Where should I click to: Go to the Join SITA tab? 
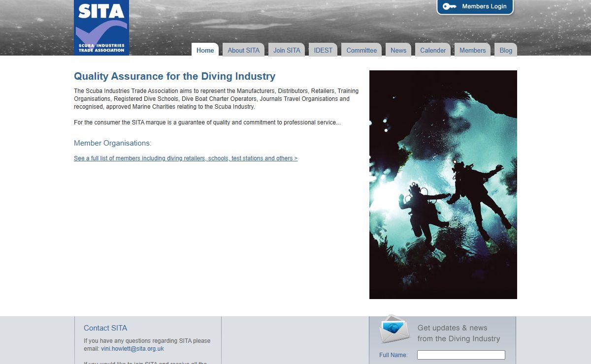coord(287,50)
